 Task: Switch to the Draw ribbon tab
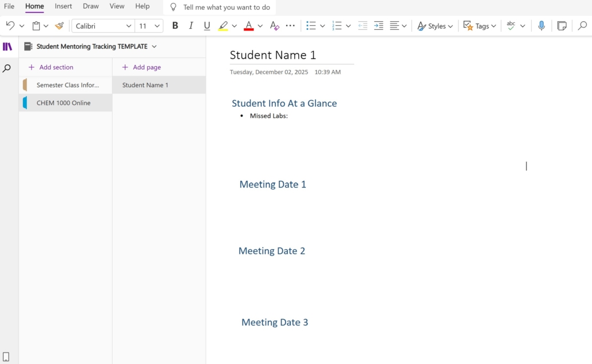(x=90, y=6)
